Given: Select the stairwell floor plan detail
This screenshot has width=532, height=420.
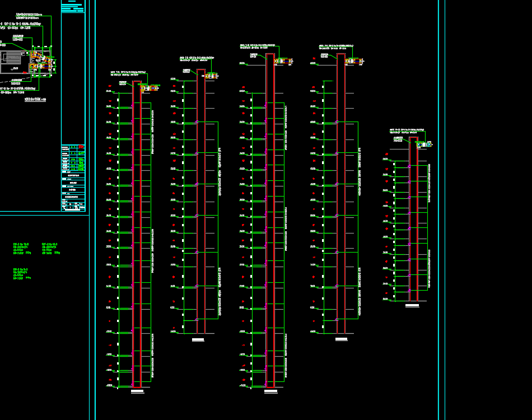Looking at the screenshot, I should click(27, 62).
